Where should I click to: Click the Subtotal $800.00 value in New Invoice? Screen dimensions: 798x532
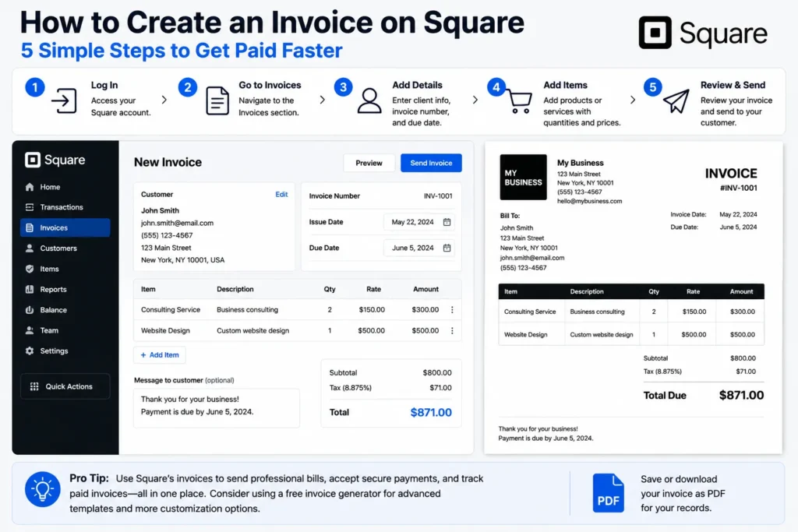coord(437,373)
